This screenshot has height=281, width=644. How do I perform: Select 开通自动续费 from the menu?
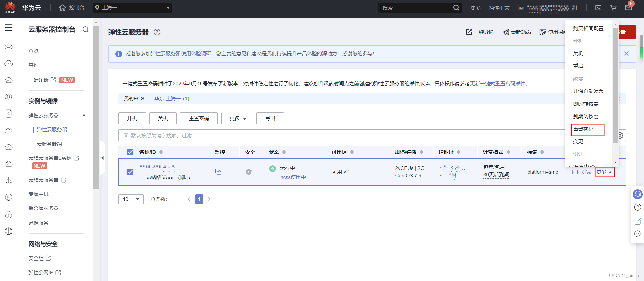coord(588,91)
